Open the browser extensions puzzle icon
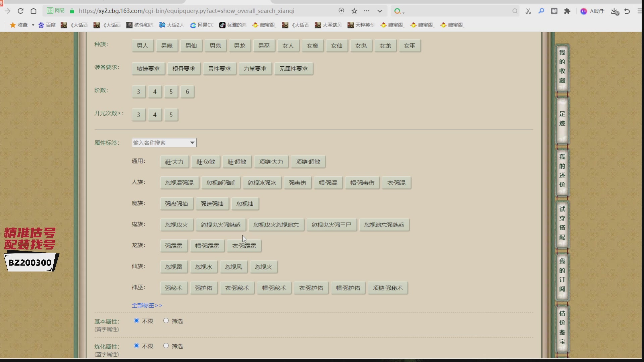Screen dimensions: 644x362 [x=567, y=11]
